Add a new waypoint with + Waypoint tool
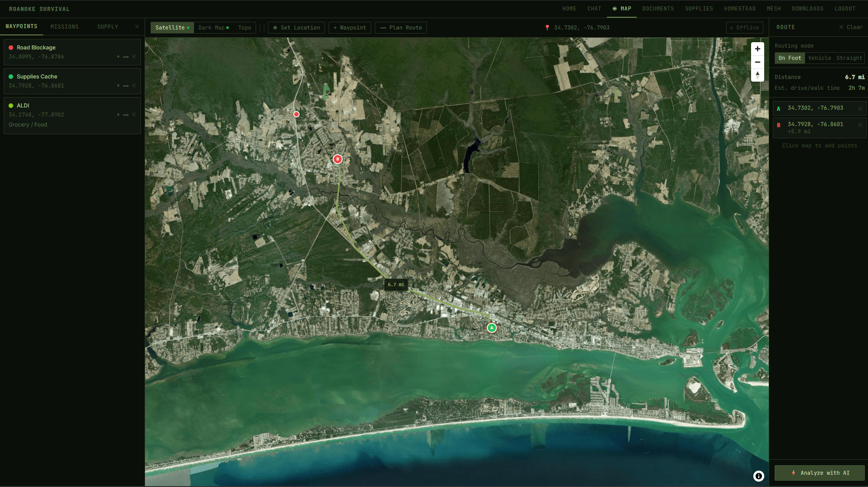The image size is (868, 487). (349, 28)
